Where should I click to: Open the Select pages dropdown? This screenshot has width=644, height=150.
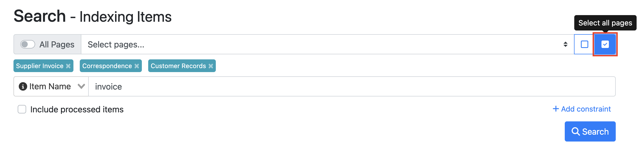pyautogui.click(x=317, y=44)
